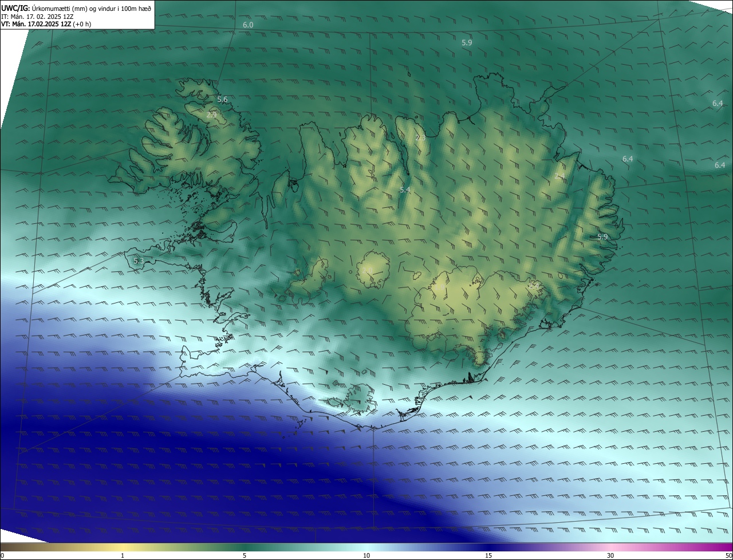Image resolution: width=733 pixels, height=560 pixels.
Task: Click the 2.0 value label on the glacier
Action: click(x=367, y=270)
